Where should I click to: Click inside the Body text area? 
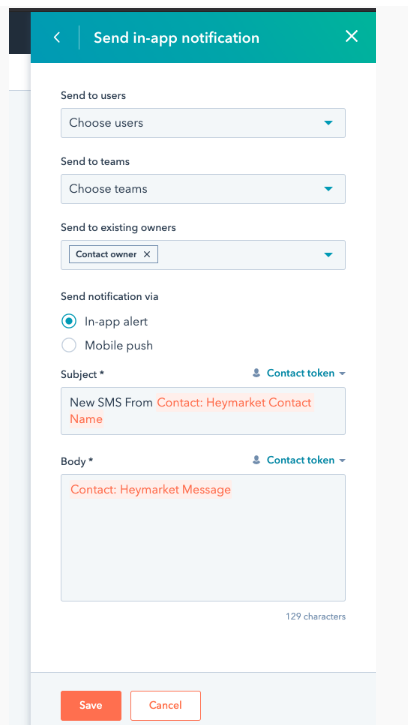(203, 538)
